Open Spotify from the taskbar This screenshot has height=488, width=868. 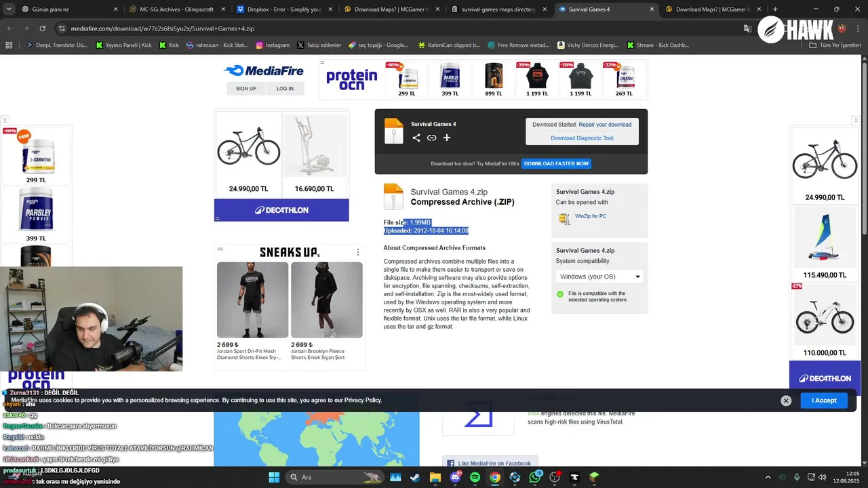pos(475,477)
